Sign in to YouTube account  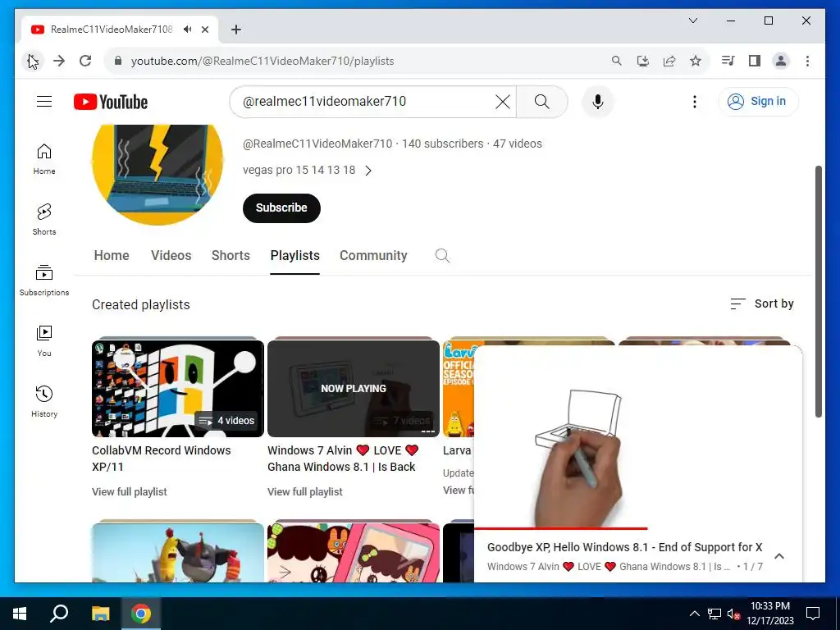coord(757,101)
